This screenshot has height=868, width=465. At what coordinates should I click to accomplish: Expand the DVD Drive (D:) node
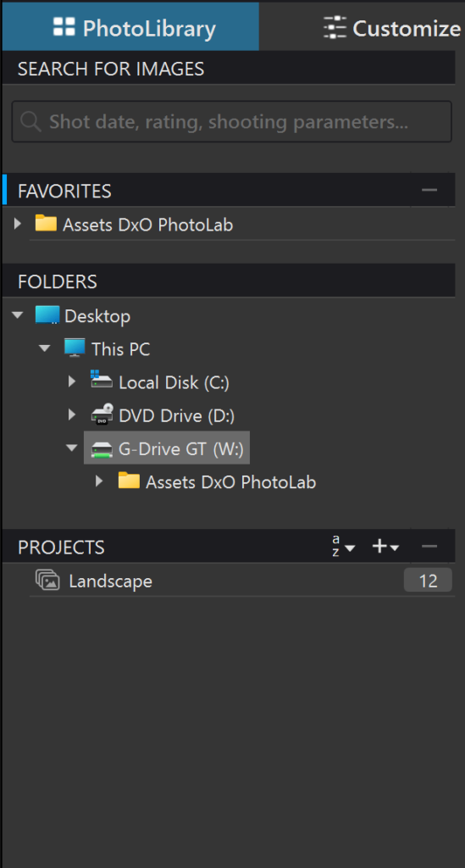71,415
